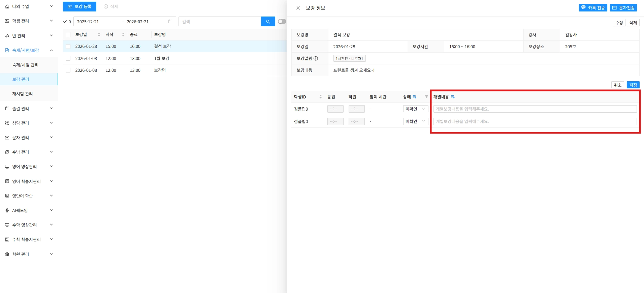The image size is (644, 293).
Task: Open 숙제/시험 관리 submenu item
Action: pyautogui.click(x=25, y=65)
